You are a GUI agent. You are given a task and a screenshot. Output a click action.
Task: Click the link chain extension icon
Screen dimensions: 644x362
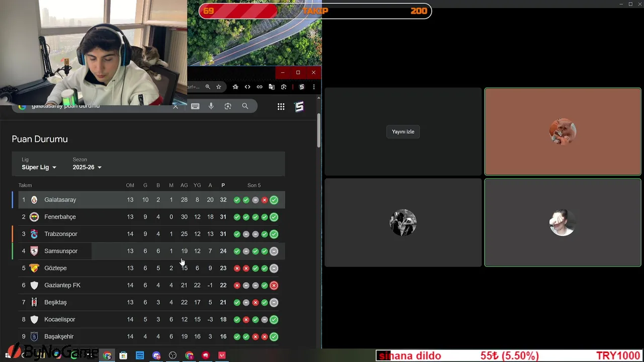[260, 87]
